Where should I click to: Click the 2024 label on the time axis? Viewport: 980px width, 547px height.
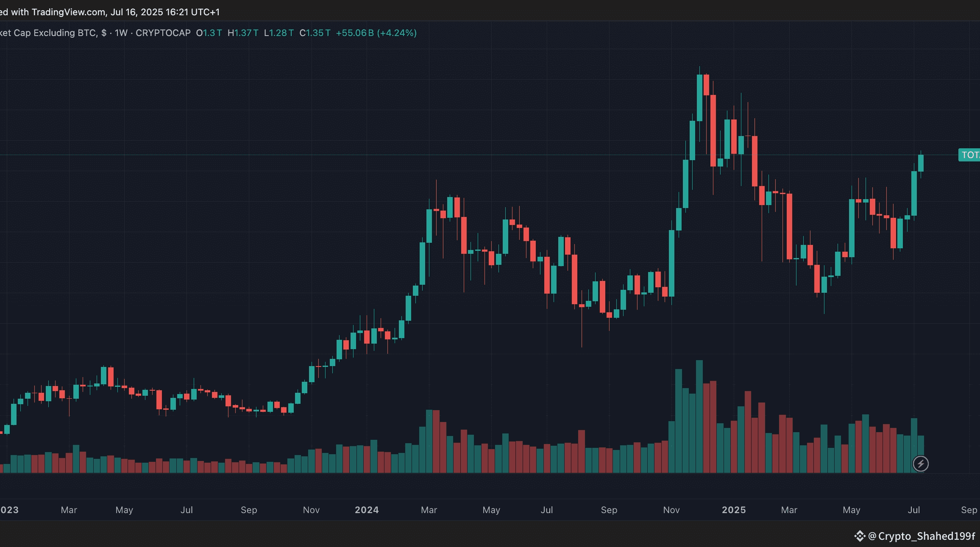367,510
